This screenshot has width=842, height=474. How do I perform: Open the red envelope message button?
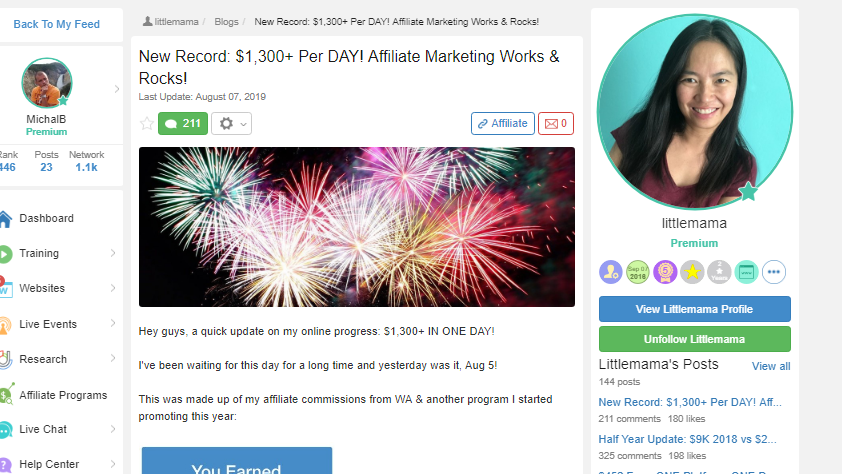coord(556,123)
